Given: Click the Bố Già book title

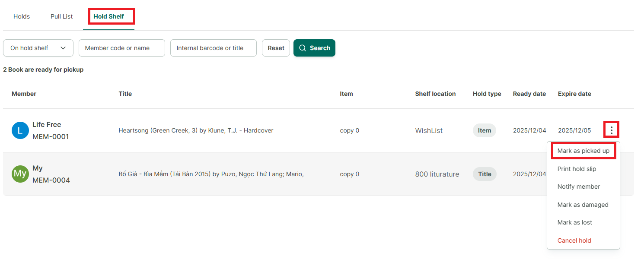Looking at the screenshot, I should [x=211, y=174].
